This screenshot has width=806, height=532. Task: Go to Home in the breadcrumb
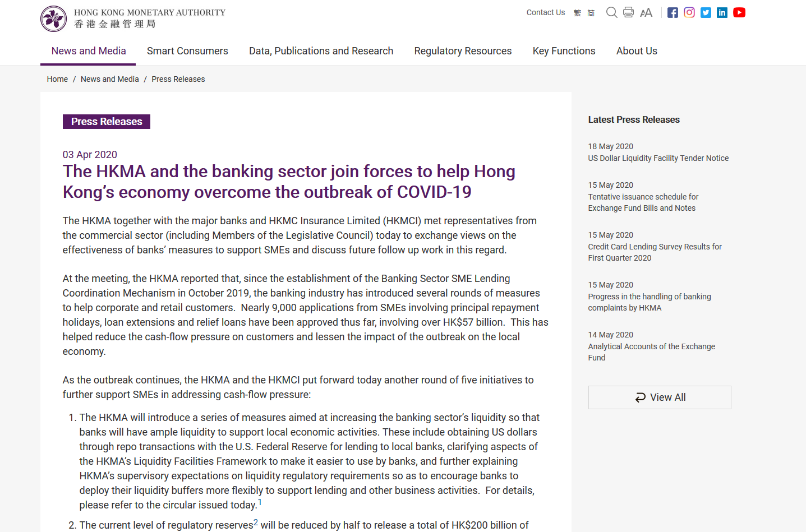coord(57,79)
